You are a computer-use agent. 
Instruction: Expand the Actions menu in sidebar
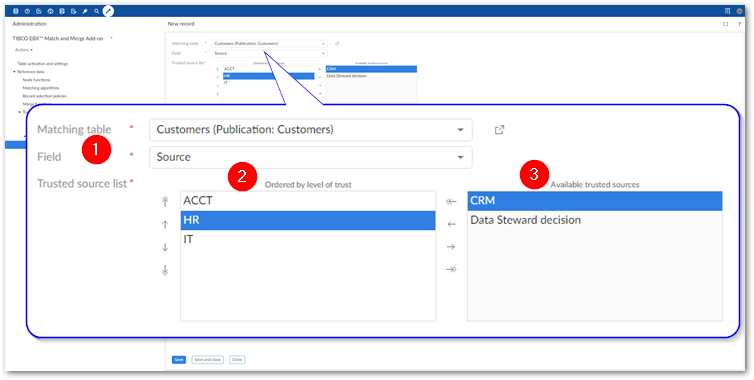pyautogui.click(x=24, y=50)
